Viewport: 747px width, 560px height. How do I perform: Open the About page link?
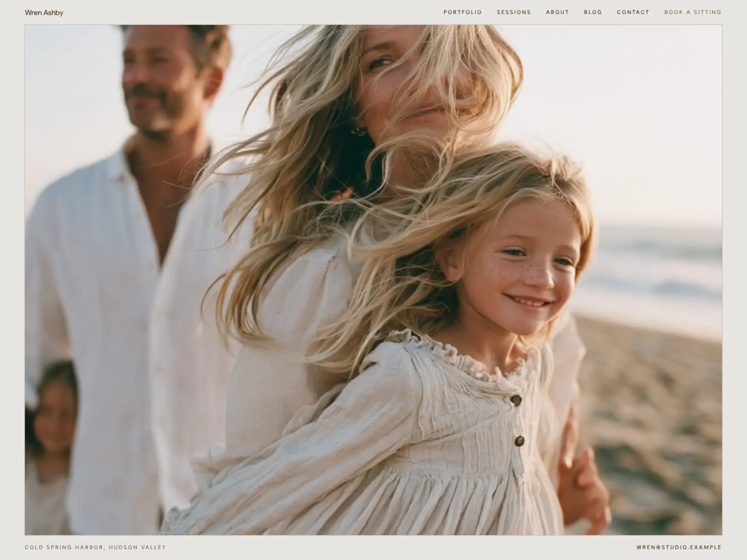click(x=558, y=12)
